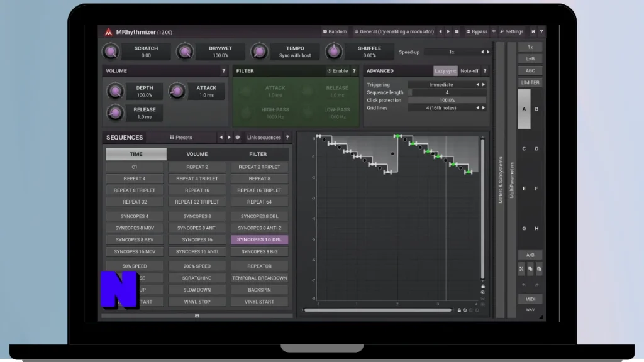Open the L+R channel mode selector
The image size is (644, 362).
(x=530, y=58)
